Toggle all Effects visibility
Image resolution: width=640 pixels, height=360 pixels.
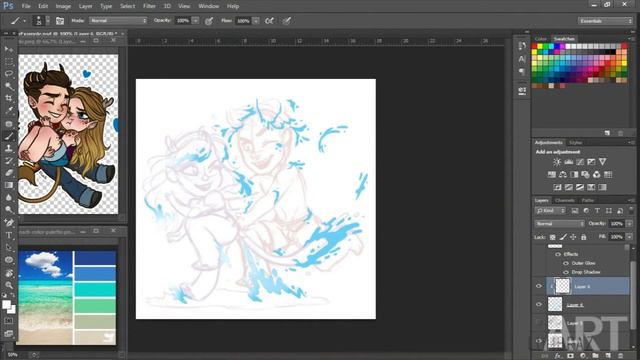click(x=558, y=254)
